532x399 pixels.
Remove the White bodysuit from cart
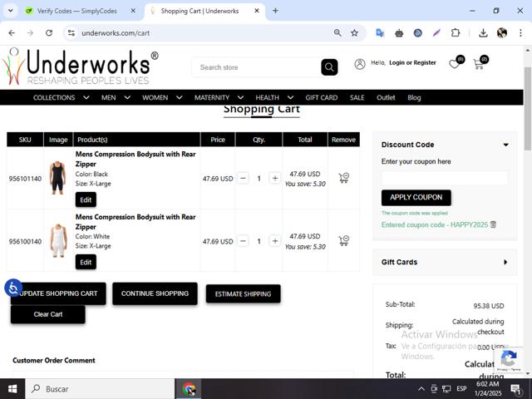coord(343,240)
